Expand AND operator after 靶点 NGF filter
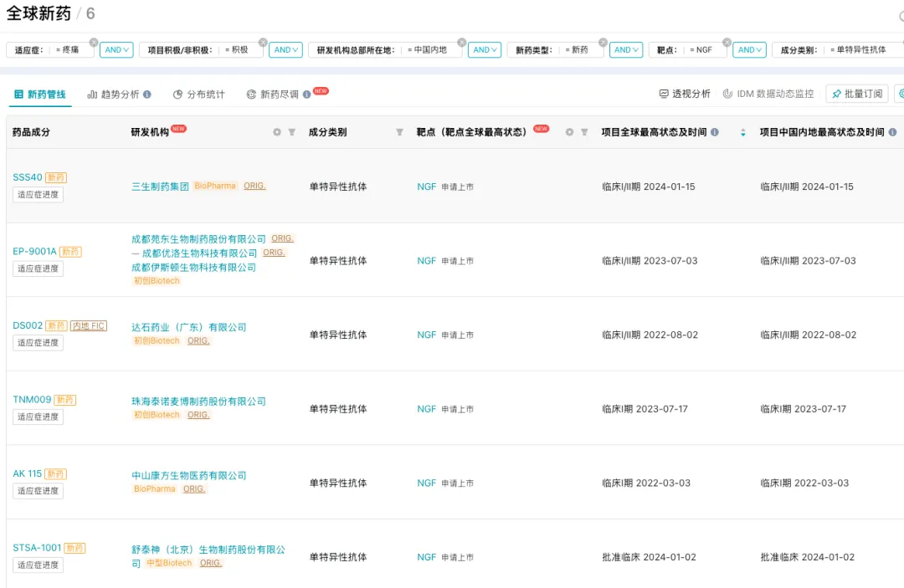Viewport: 904px width, 588px height. click(x=749, y=50)
